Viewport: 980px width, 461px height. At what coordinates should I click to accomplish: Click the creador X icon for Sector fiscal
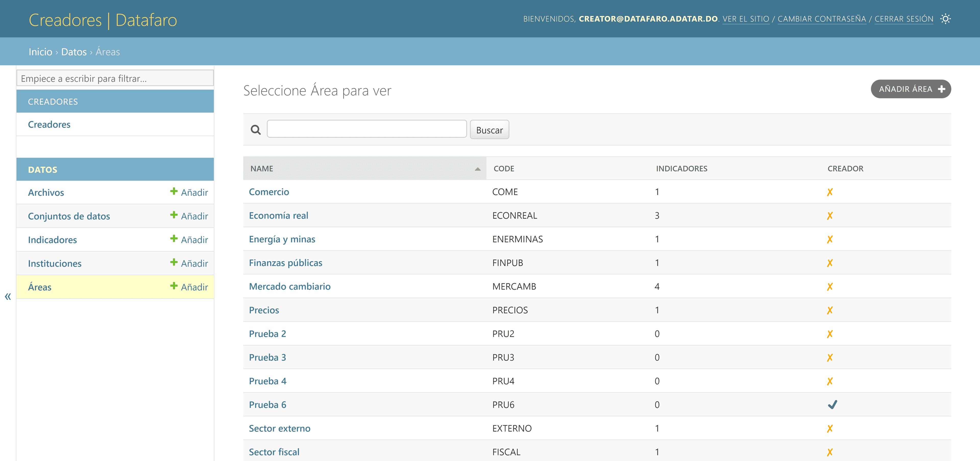click(830, 452)
